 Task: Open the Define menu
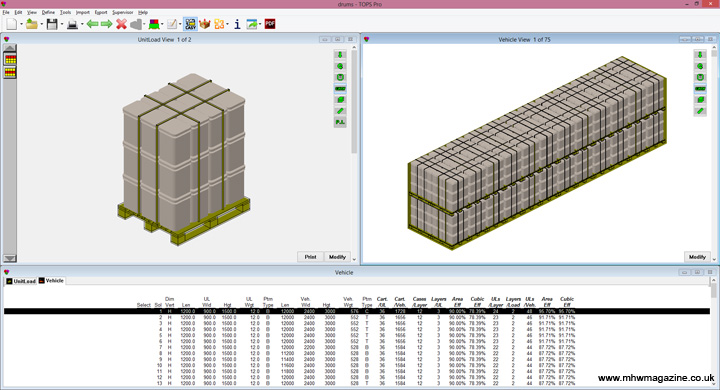click(x=48, y=12)
